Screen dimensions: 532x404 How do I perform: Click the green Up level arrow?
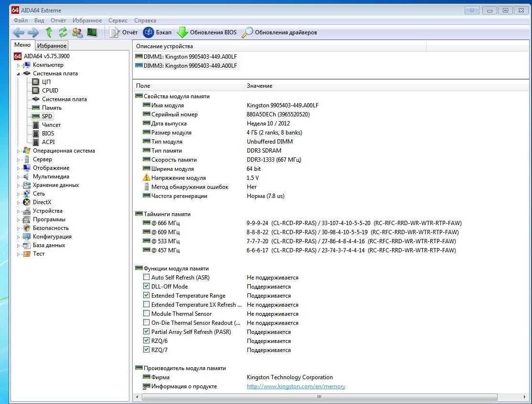49,32
